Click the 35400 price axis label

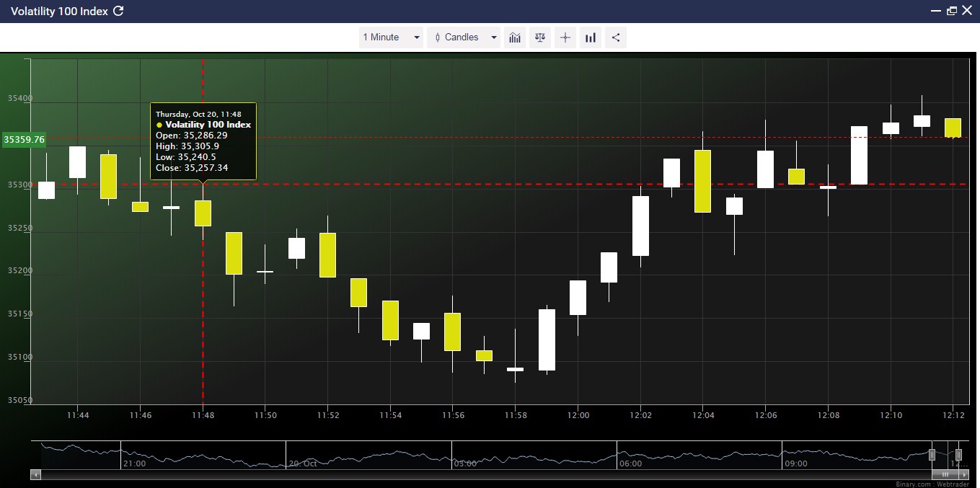tap(19, 99)
